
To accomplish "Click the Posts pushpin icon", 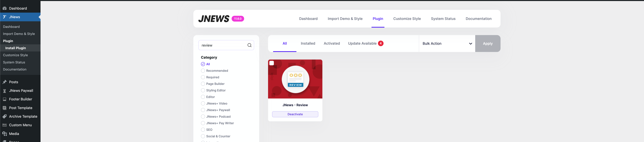I will click(5, 82).
